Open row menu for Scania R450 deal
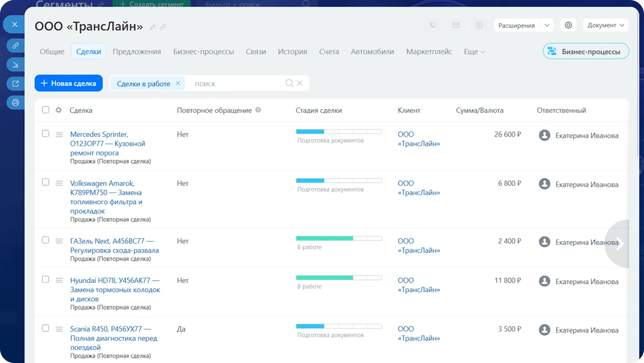This screenshot has height=363, width=644. (x=59, y=329)
